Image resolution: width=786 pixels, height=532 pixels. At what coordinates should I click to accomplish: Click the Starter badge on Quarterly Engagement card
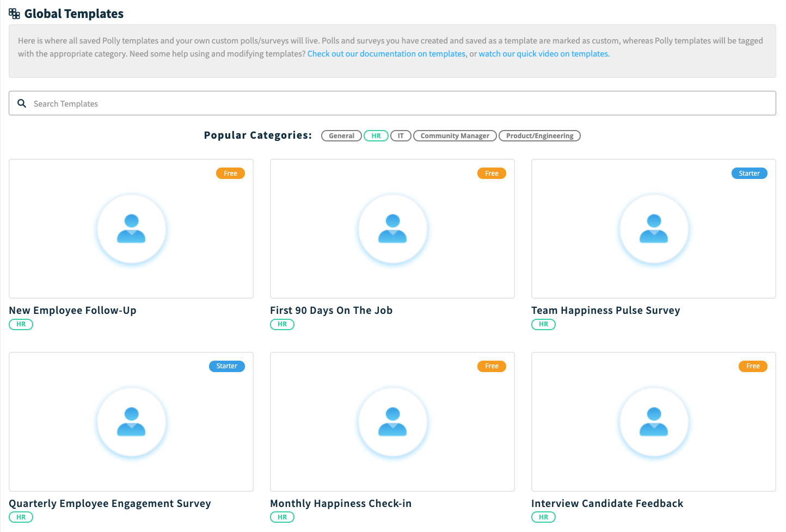pos(227,366)
